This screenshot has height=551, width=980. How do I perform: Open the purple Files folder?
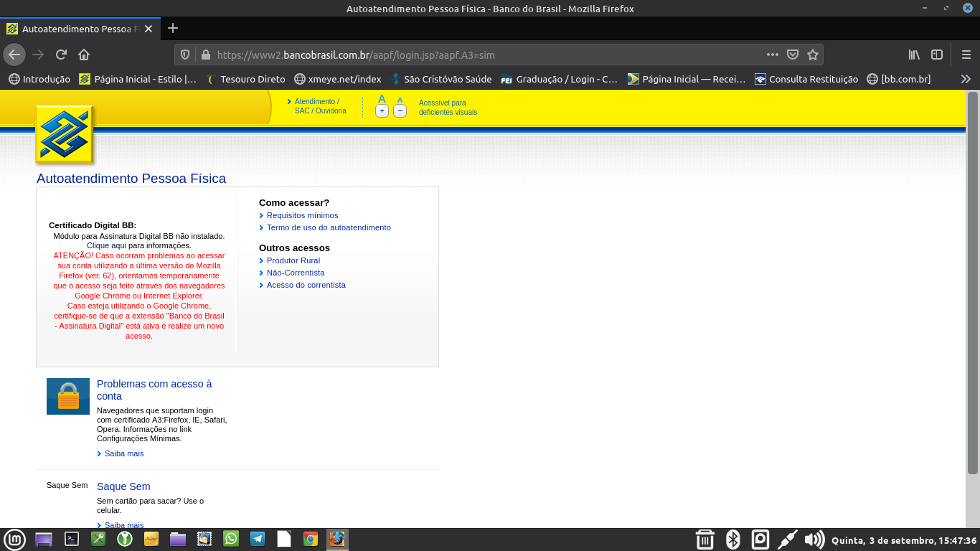click(x=178, y=539)
